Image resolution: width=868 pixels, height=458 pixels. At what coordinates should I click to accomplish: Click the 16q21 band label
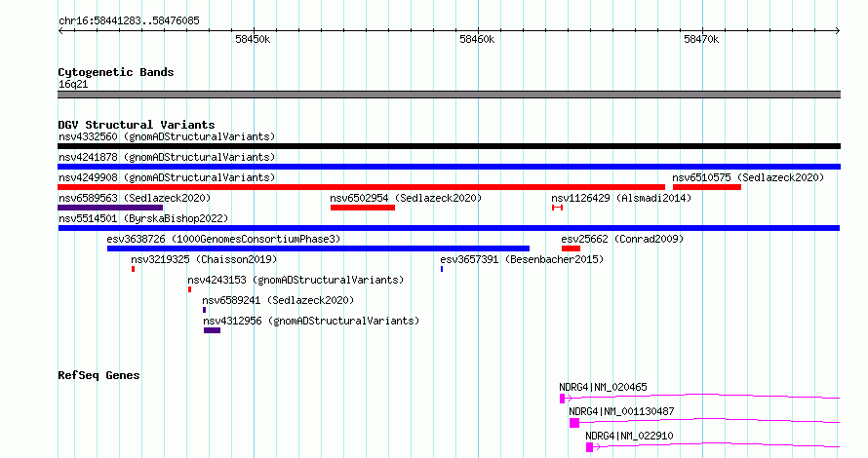coord(73,84)
